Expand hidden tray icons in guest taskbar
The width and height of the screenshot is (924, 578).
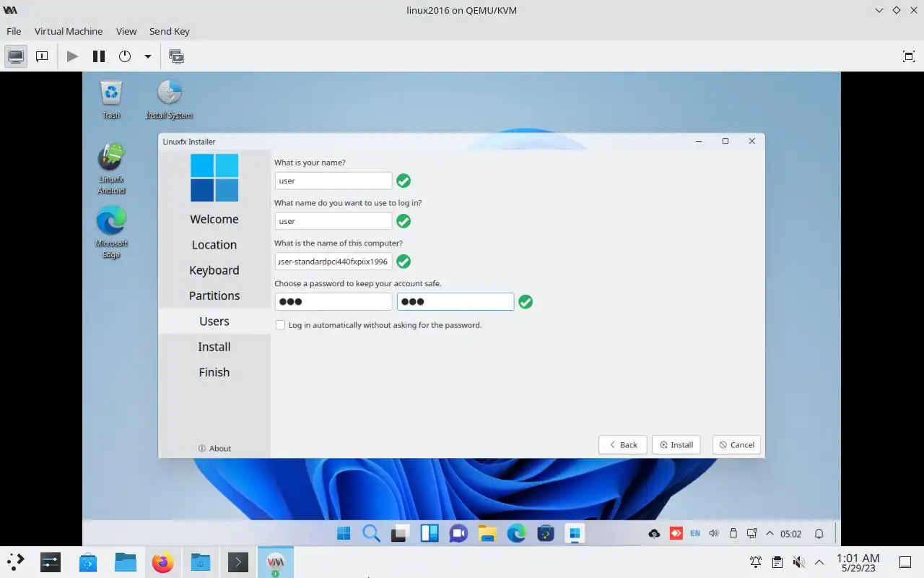click(x=770, y=533)
